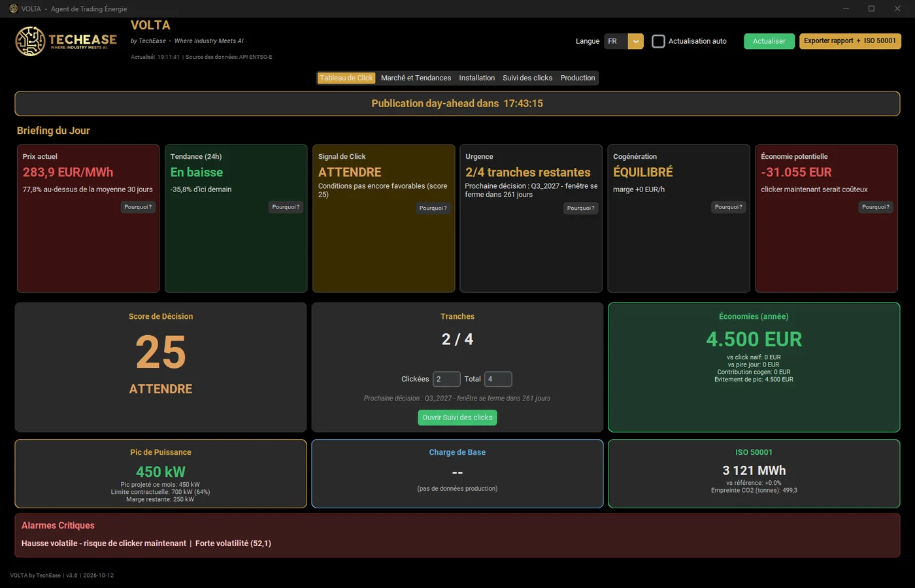This screenshot has width=915, height=588.
Task: Click the version footer 'v3.6'
Action: coord(72,576)
